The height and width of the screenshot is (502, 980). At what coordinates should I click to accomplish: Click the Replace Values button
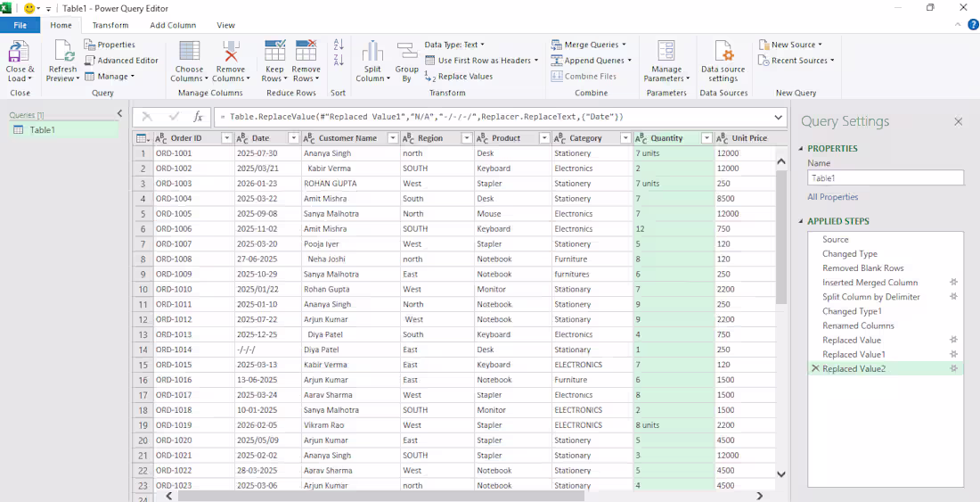point(459,77)
